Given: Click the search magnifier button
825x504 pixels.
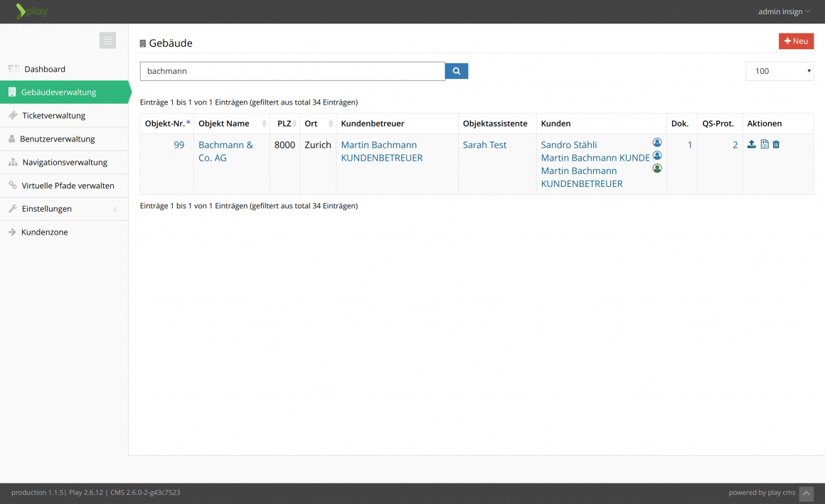Looking at the screenshot, I should click(456, 71).
